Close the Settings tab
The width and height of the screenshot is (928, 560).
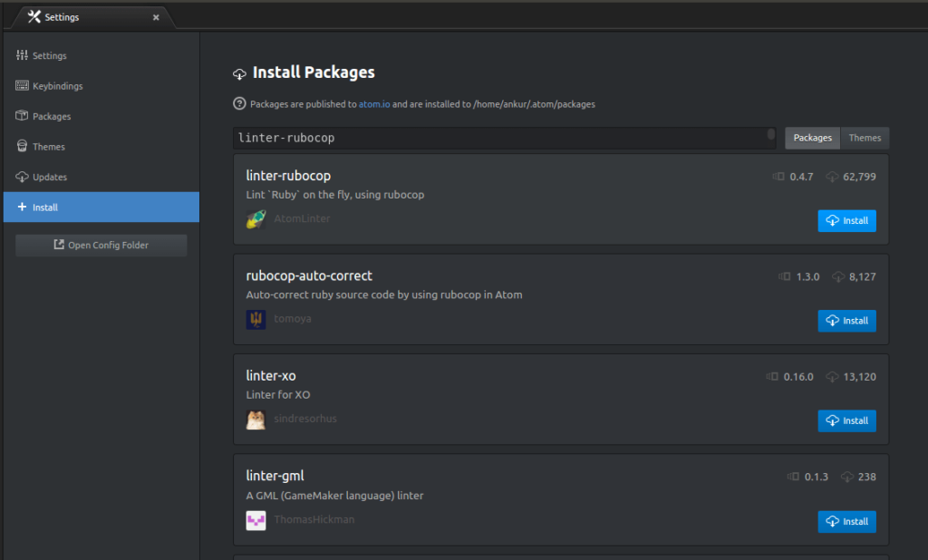(x=156, y=18)
